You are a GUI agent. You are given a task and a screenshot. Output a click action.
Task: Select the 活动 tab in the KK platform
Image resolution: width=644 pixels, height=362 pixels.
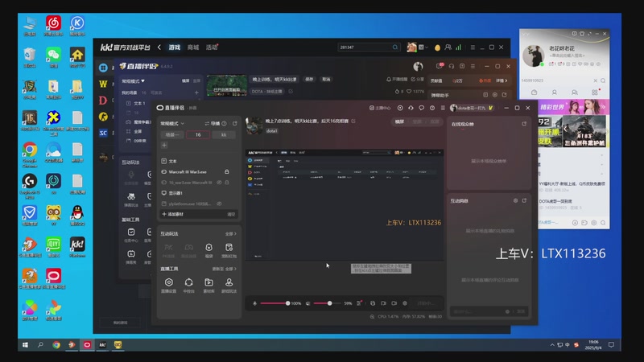(212, 47)
